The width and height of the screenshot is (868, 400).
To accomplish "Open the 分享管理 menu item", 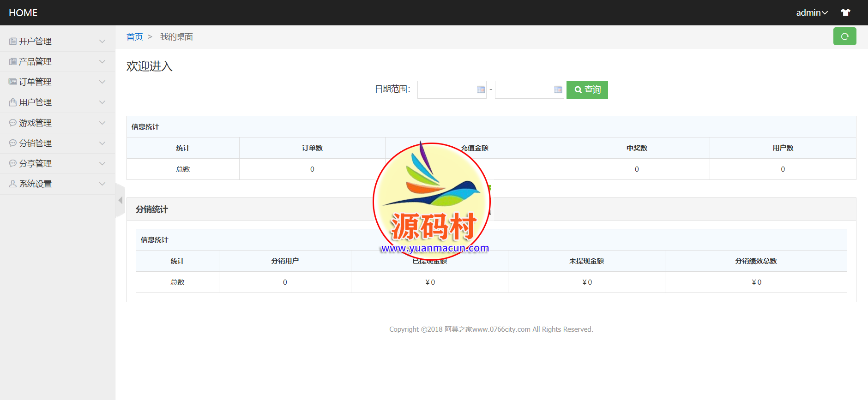I will 36,163.
